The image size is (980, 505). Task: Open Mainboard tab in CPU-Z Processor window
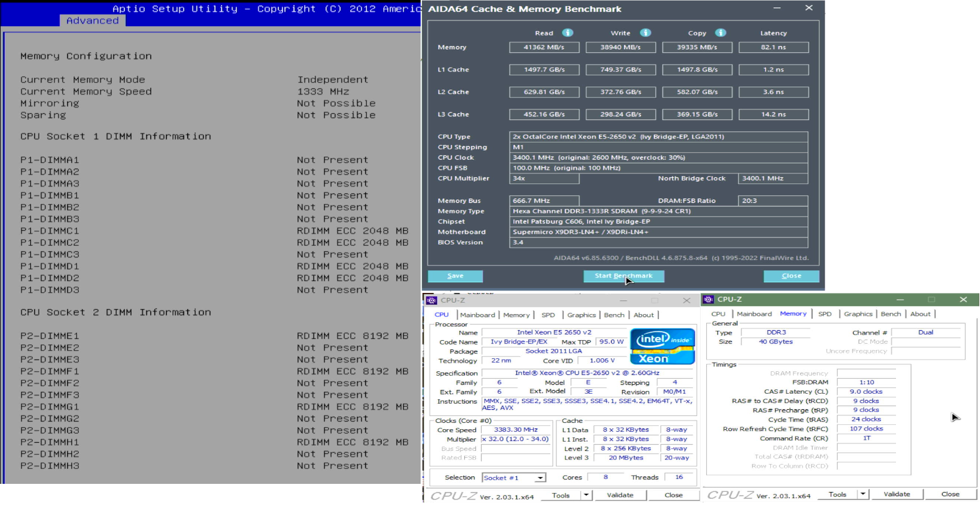coord(477,315)
